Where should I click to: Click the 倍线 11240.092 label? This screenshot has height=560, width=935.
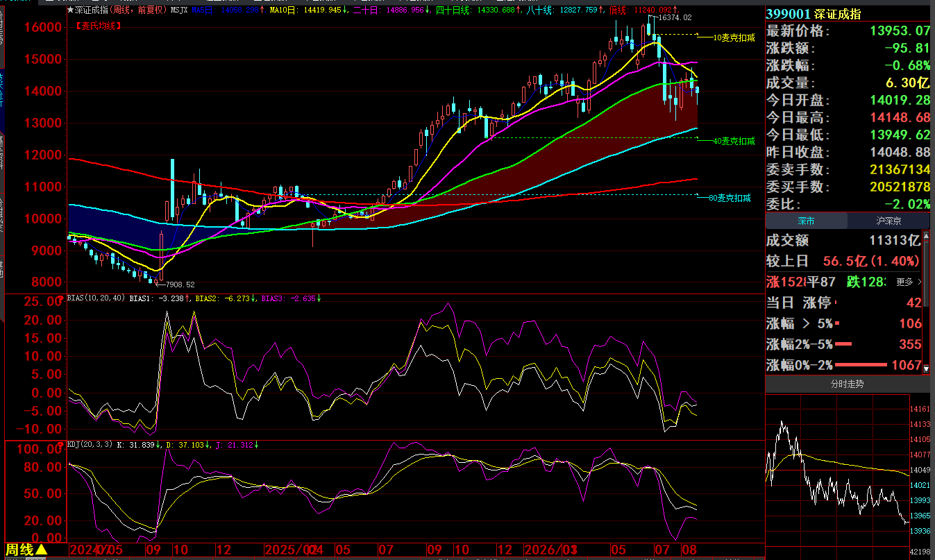(641, 10)
